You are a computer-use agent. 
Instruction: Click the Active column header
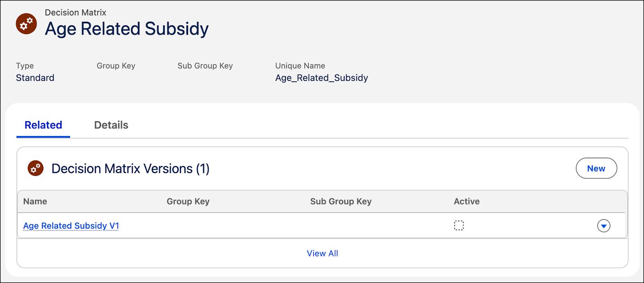coord(466,201)
